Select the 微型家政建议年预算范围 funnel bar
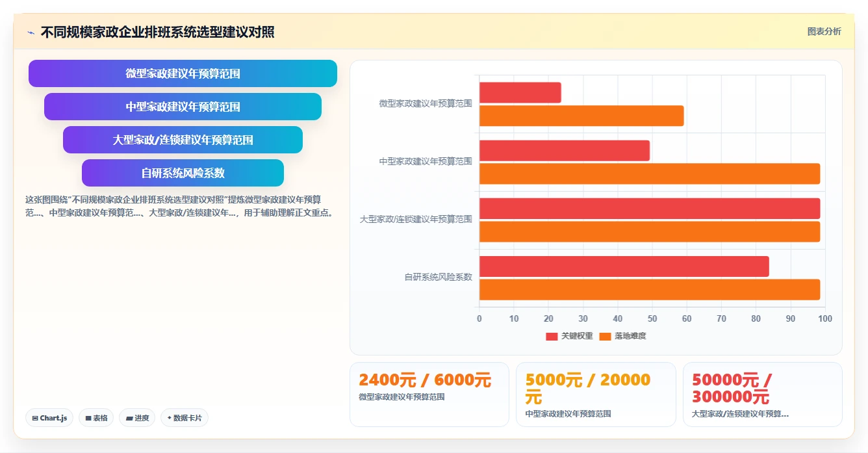868x453 pixels. tap(183, 73)
